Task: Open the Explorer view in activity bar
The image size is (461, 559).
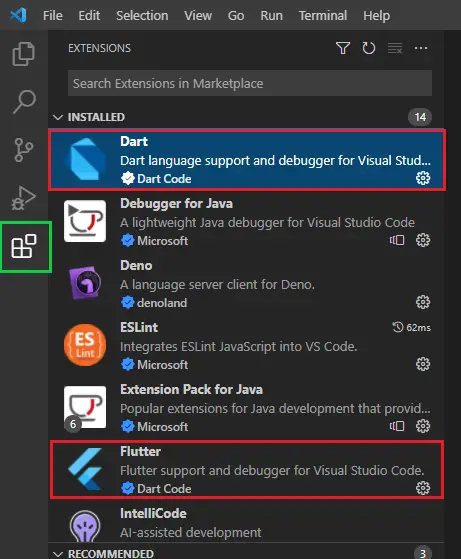Action: 24,54
